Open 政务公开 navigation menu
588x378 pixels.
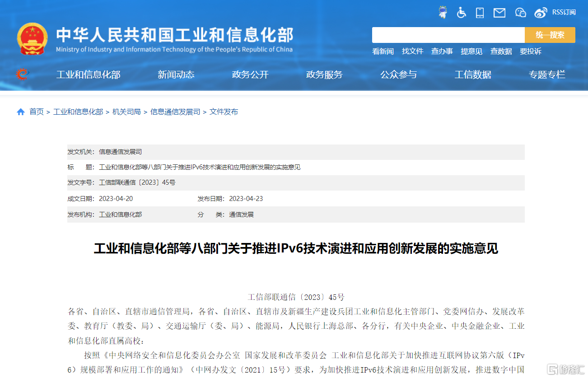(x=250, y=75)
